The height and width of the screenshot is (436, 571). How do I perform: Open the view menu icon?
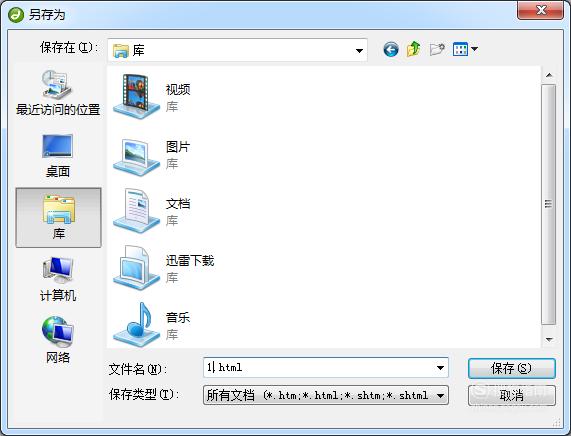click(460, 49)
